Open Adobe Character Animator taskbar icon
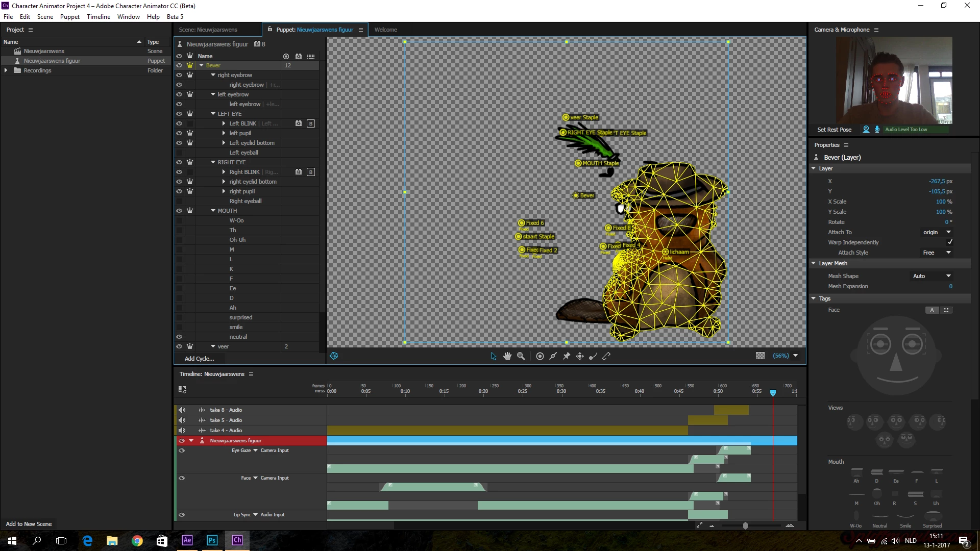Image resolution: width=980 pixels, height=551 pixels. [237, 540]
